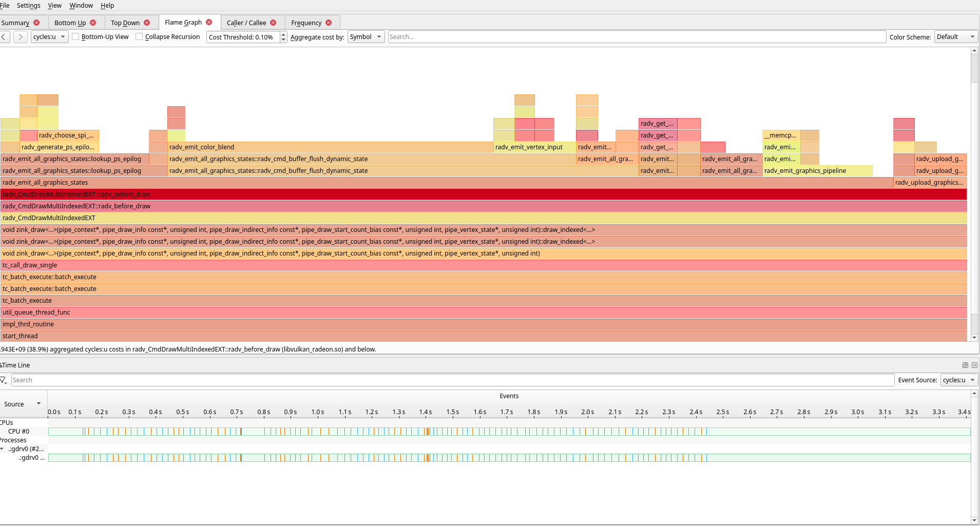Select the tc_call_draw_single frame
The width and height of the screenshot is (980, 526).
tap(484, 265)
